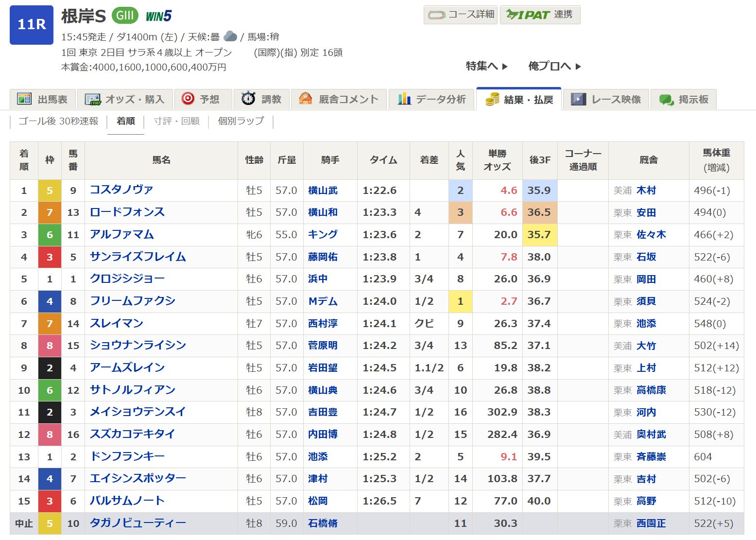
Task: Select the ゴール後 30秒速報 sub-tab
Action: coord(58,121)
